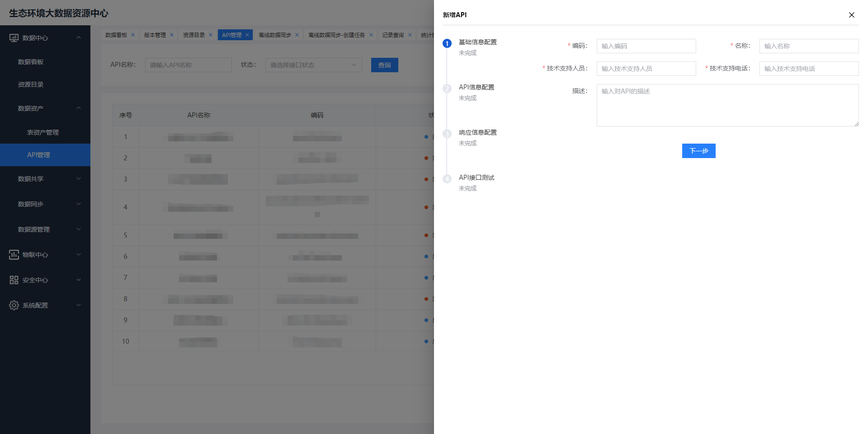Close the 离线数据同步-创建任务 tab with its X

coord(371,35)
